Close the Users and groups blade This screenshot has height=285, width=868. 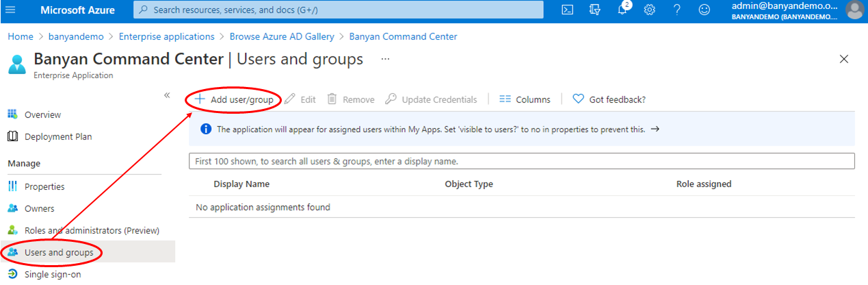pos(844,59)
